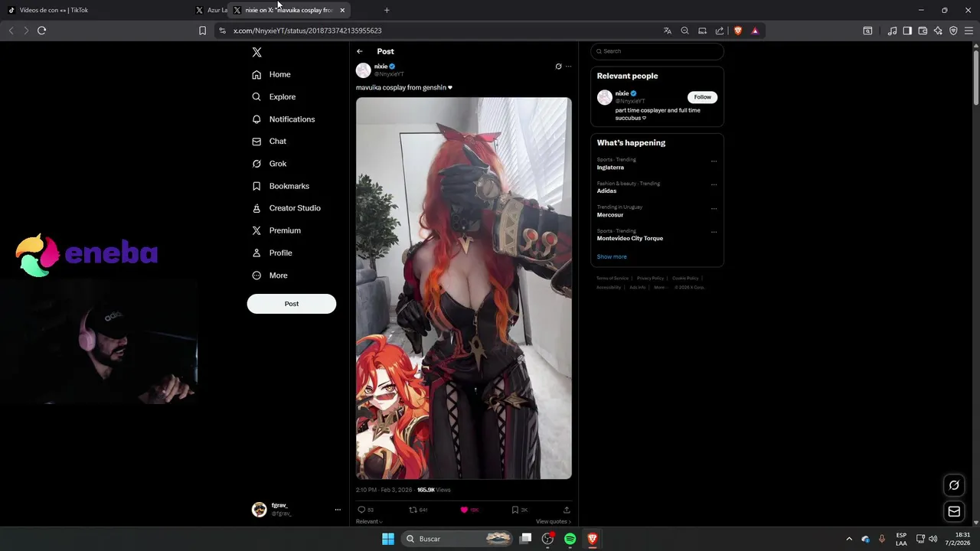Open Grok from the sidebar
The height and width of the screenshot is (551, 980).
tap(269, 164)
